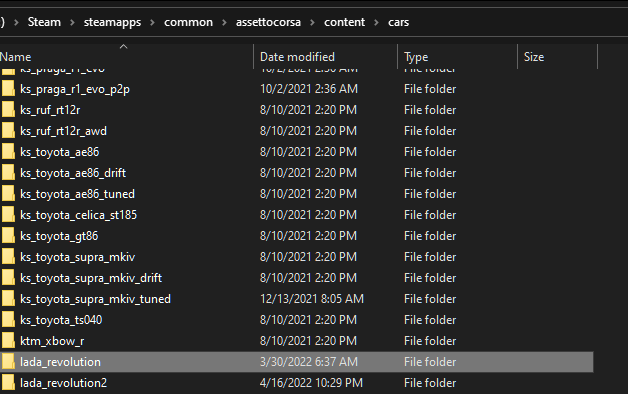The height and width of the screenshot is (394, 628).
Task: Select the ks_toyota_ae86_drift folder name
Action: click(x=73, y=173)
